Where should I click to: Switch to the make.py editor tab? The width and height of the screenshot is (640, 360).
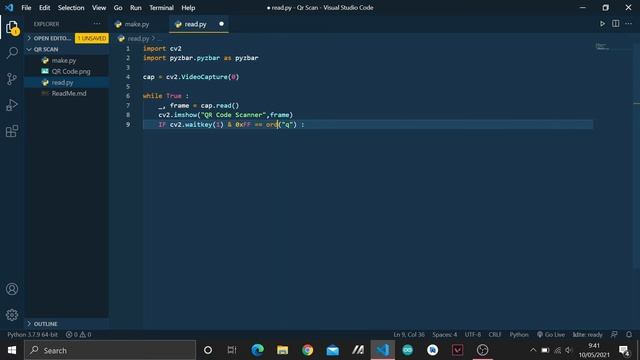click(x=138, y=24)
